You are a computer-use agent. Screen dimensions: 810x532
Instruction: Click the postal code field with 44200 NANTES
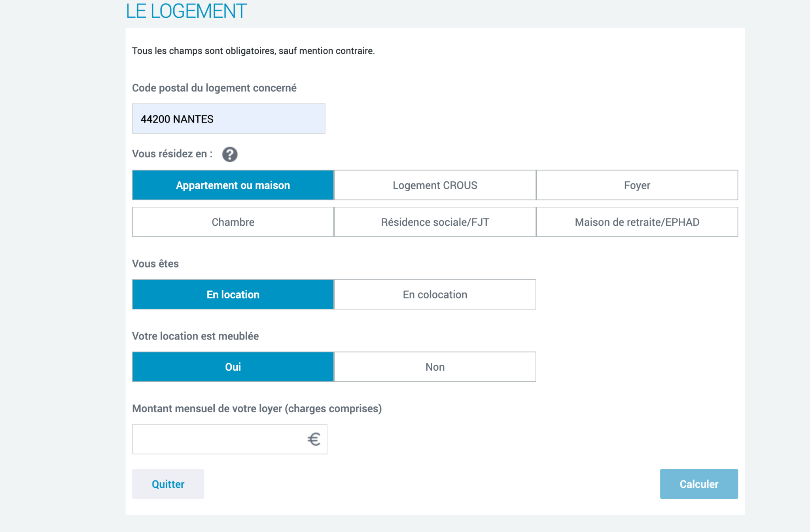click(229, 119)
